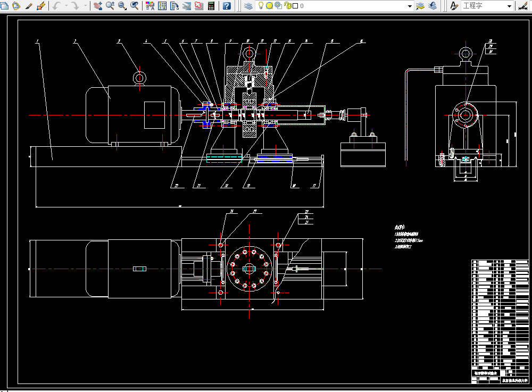The width and height of the screenshot is (532, 392).
Task: Open the Undo history dropdown arrow
Action: (x=65, y=6)
